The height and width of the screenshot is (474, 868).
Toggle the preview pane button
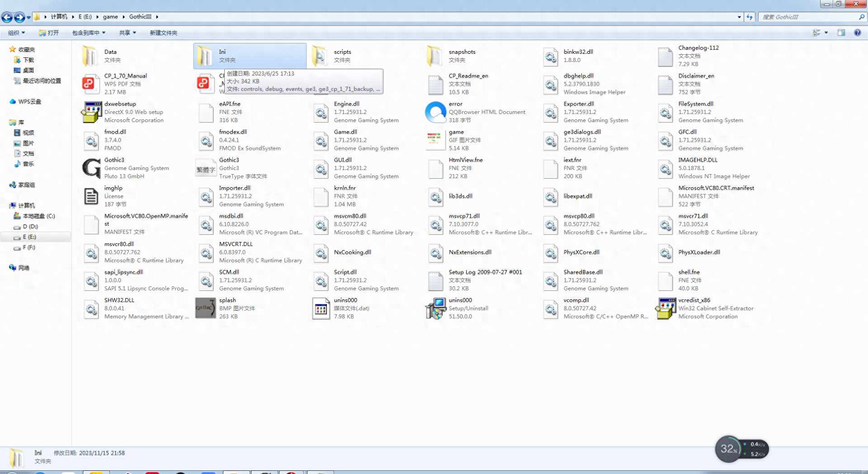tap(841, 33)
